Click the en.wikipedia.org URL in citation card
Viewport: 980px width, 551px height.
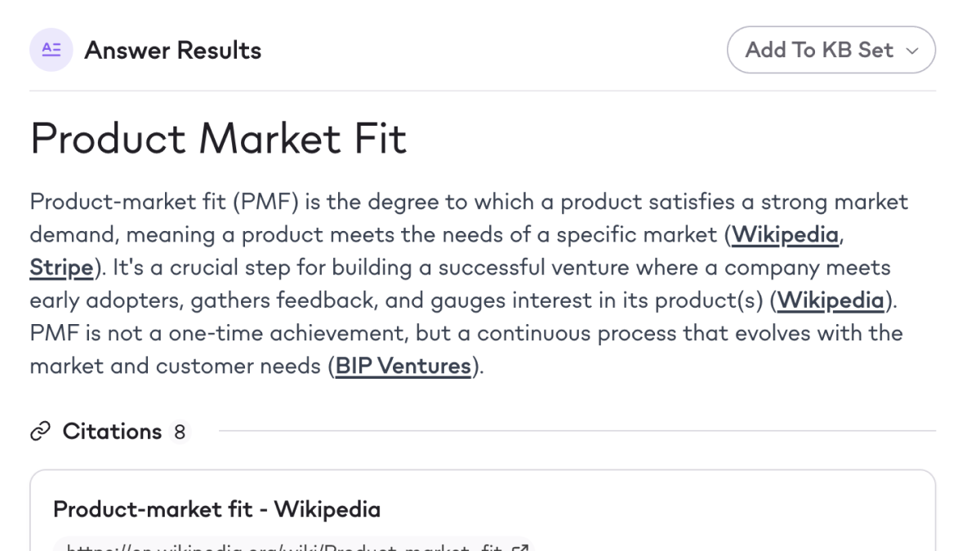pyautogui.click(x=286, y=548)
